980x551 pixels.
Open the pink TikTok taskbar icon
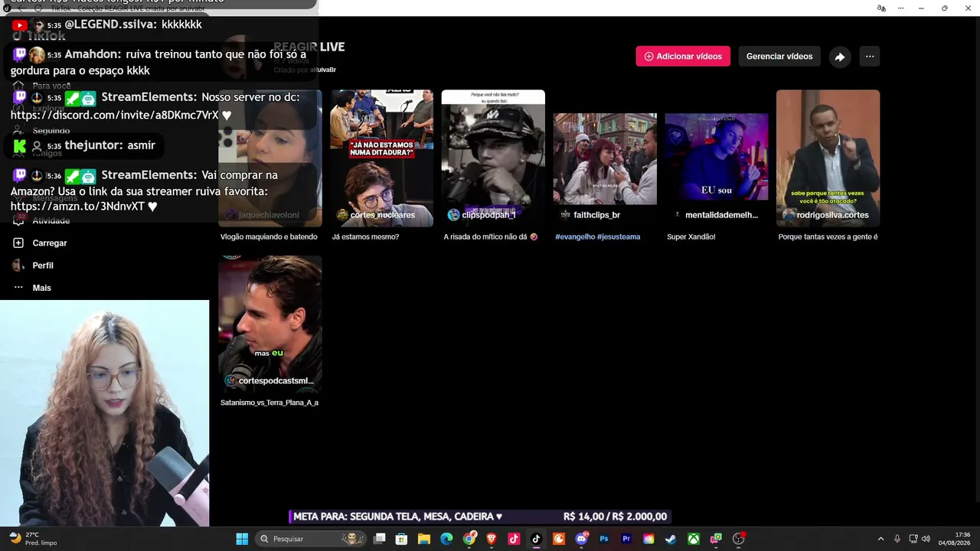coord(514,539)
